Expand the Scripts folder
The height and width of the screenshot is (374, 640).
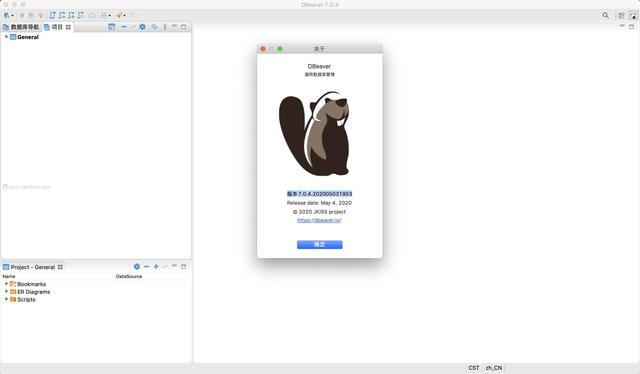tap(6, 299)
